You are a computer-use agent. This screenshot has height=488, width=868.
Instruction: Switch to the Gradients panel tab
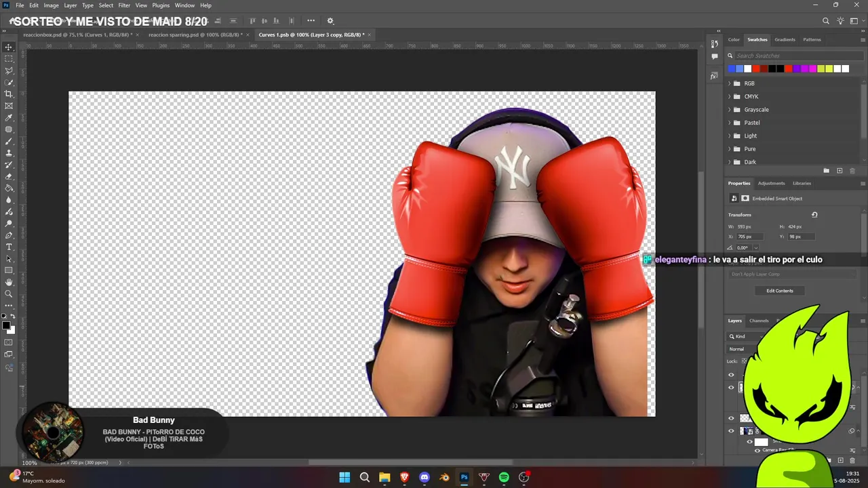[785, 39]
